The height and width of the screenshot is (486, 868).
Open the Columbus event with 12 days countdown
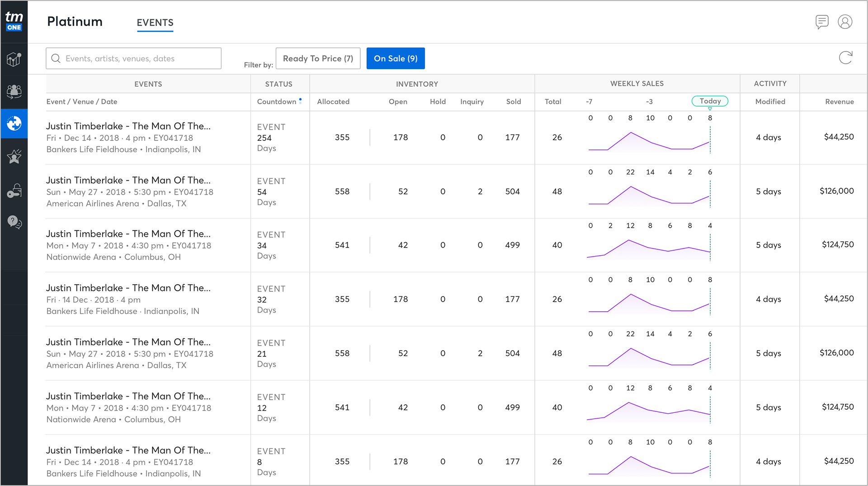(x=128, y=397)
